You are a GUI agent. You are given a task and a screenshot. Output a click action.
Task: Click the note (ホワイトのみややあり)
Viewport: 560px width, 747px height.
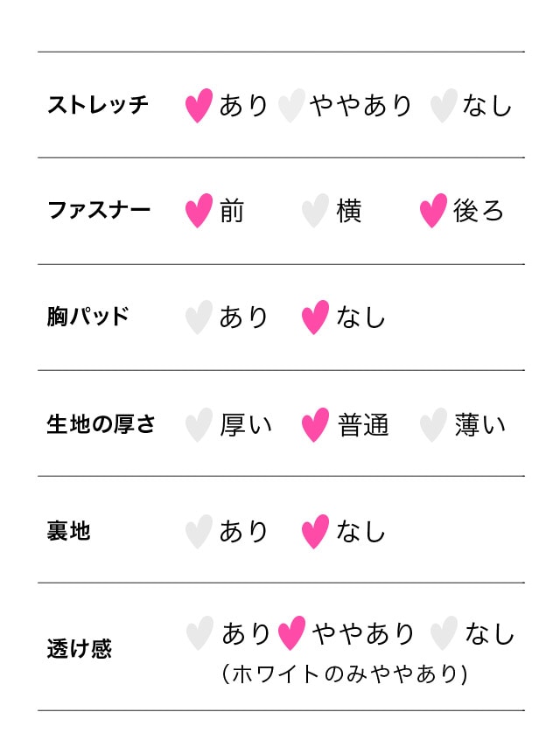345,674
